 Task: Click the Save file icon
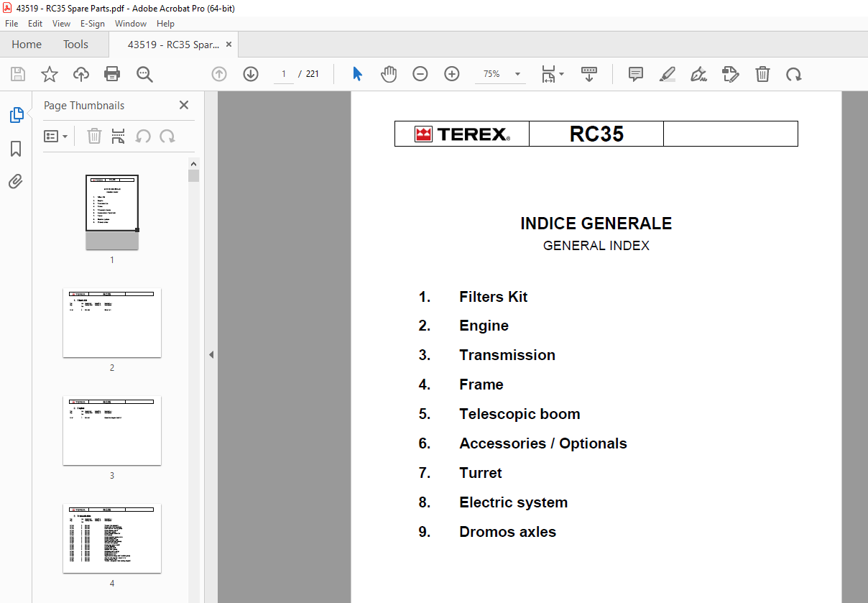coord(18,74)
